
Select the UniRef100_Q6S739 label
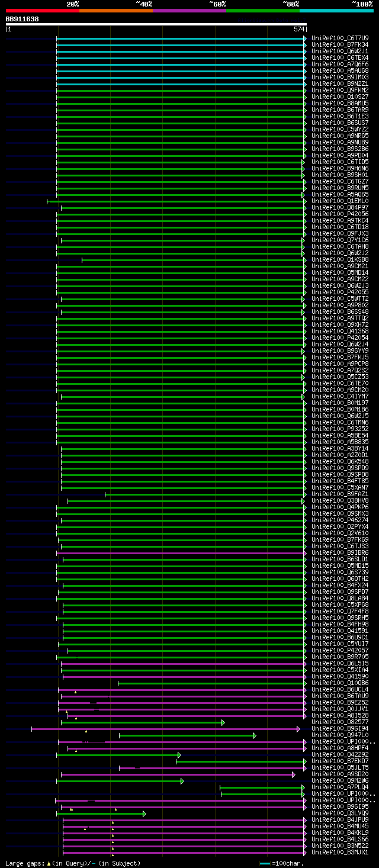coord(340,572)
